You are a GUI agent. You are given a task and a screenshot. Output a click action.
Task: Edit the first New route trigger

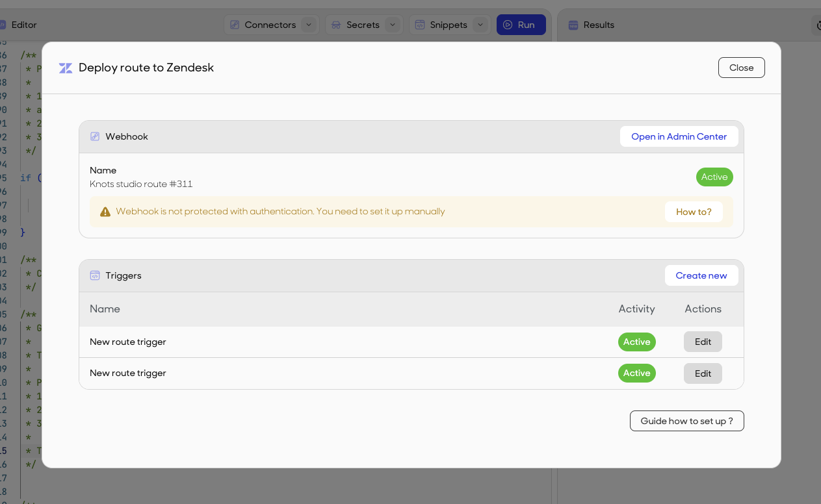pyautogui.click(x=703, y=342)
